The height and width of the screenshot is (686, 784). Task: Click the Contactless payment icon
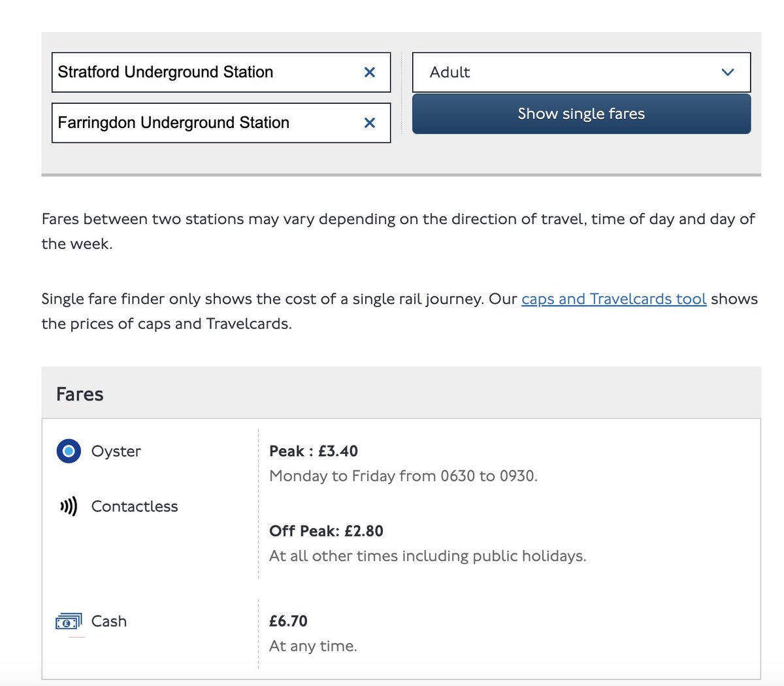(69, 506)
